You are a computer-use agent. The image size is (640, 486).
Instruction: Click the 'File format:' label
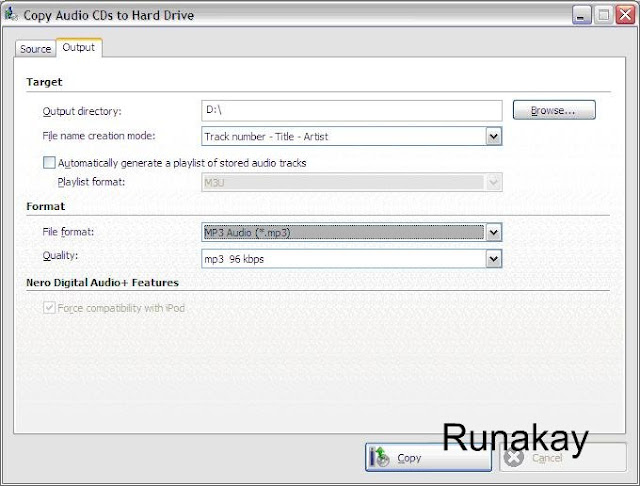[x=68, y=232]
